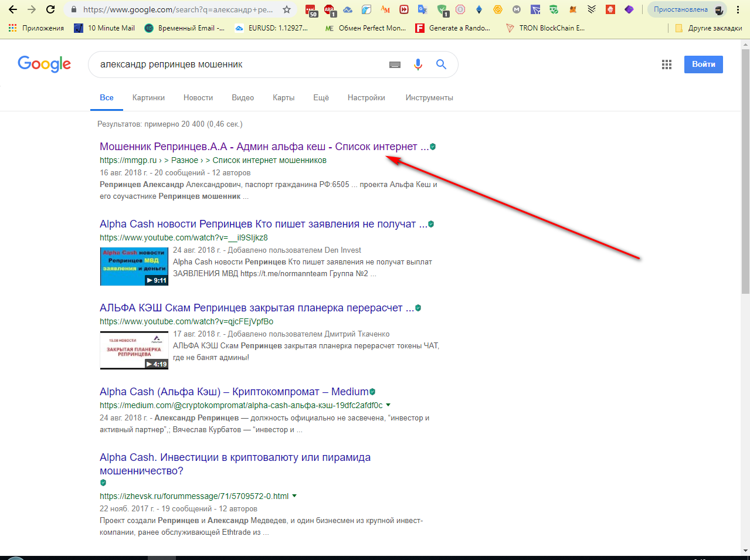This screenshot has width=750, height=560.
Task: Open the purple diamond extension icon
Action: (629, 9)
